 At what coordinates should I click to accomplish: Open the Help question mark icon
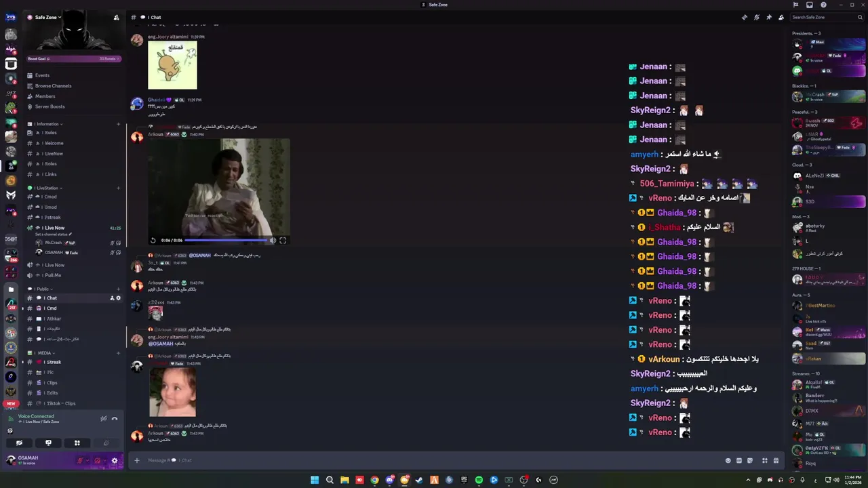(824, 5)
